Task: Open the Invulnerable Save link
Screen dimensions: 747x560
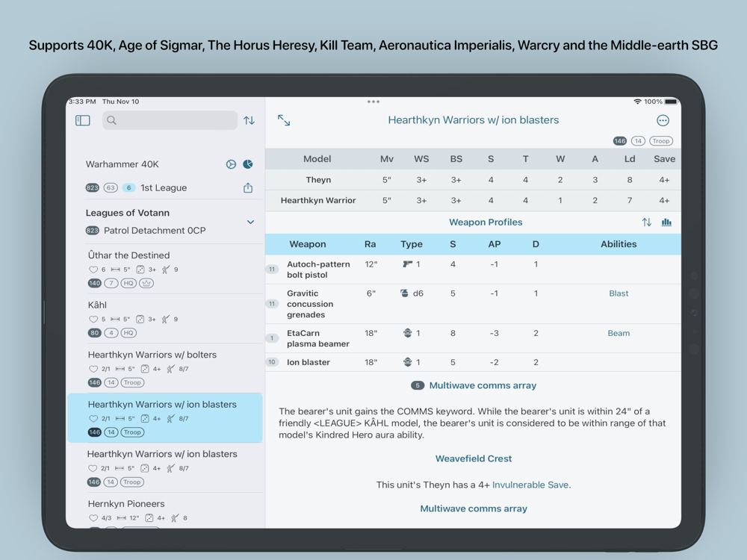Action: (x=530, y=485)
